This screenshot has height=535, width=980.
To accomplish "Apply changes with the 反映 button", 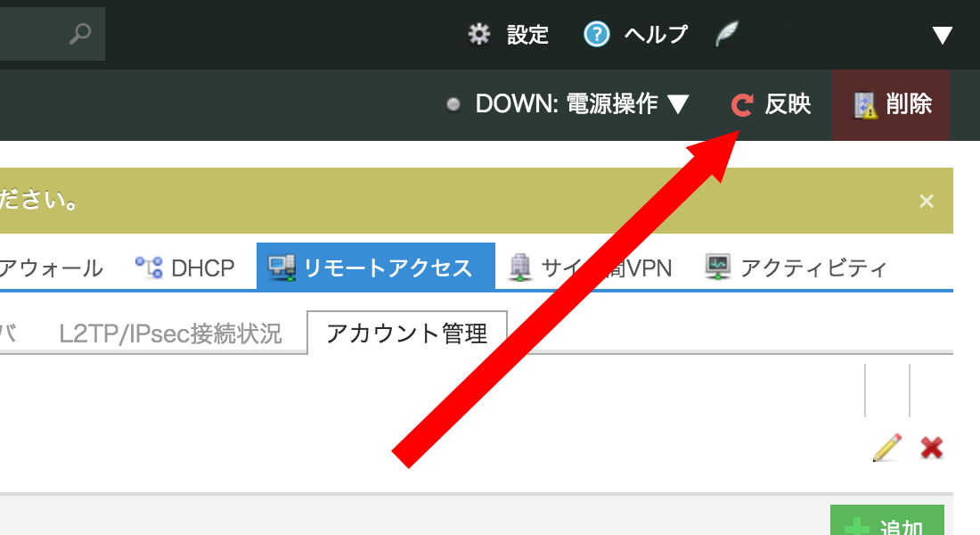I will 772,104.
